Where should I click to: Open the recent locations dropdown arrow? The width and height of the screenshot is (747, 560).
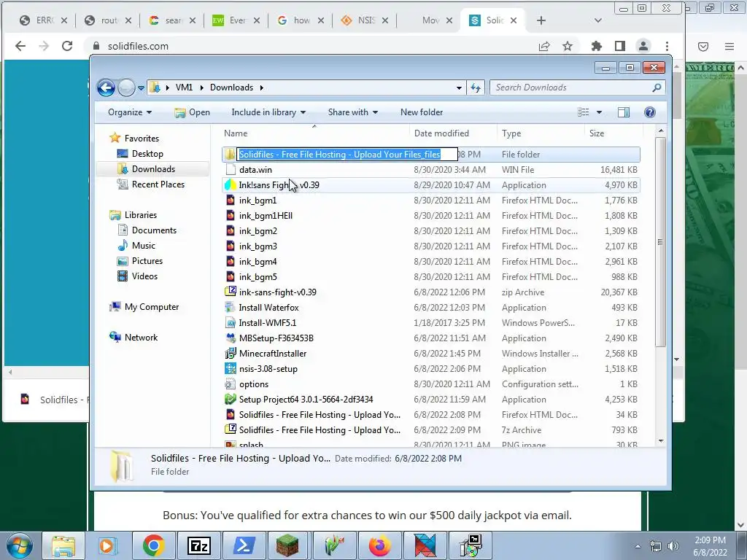[141, 88]
